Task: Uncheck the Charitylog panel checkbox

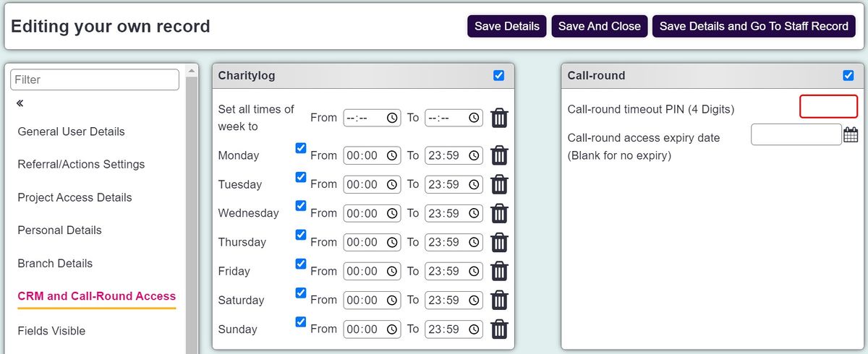Action: point(498,75)
